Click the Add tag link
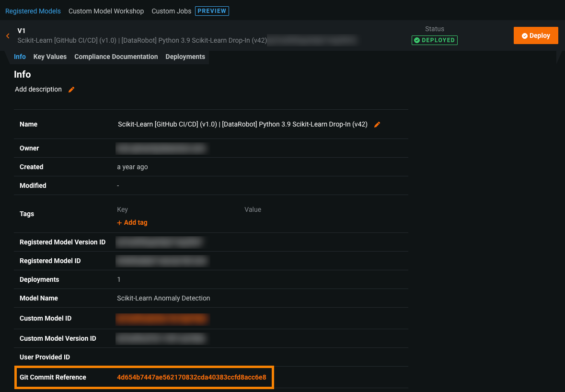This screenshot has height=392, width=565. (132, 223)
